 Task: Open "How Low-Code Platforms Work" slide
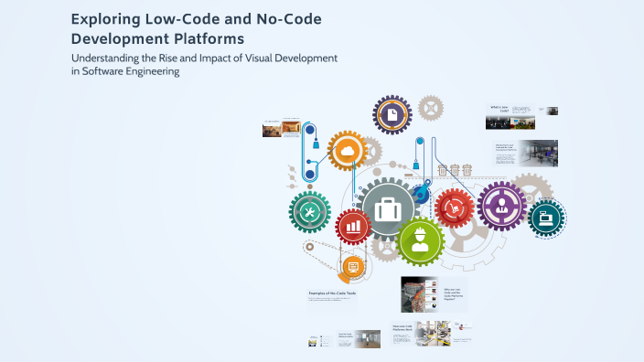(420, 334)
